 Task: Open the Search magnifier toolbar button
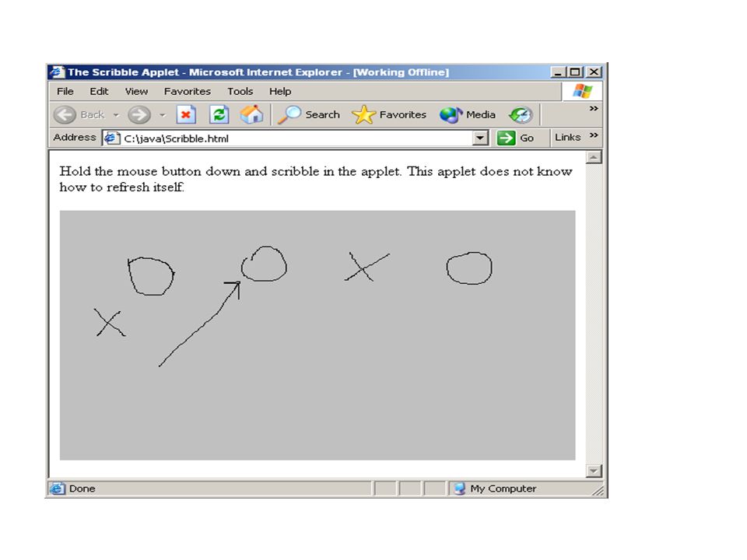point(309,115)
